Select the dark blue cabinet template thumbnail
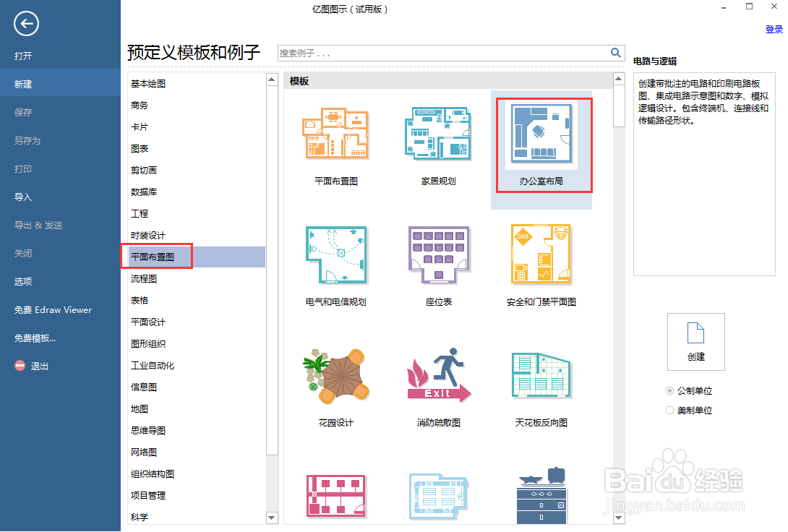Viewport: 788px width, 532px height. (541, 495)
